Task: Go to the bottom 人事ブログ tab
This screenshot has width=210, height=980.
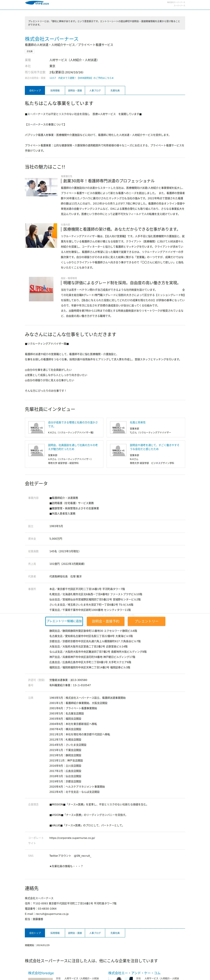Action: pyautogui.click(x=95, y=933)
